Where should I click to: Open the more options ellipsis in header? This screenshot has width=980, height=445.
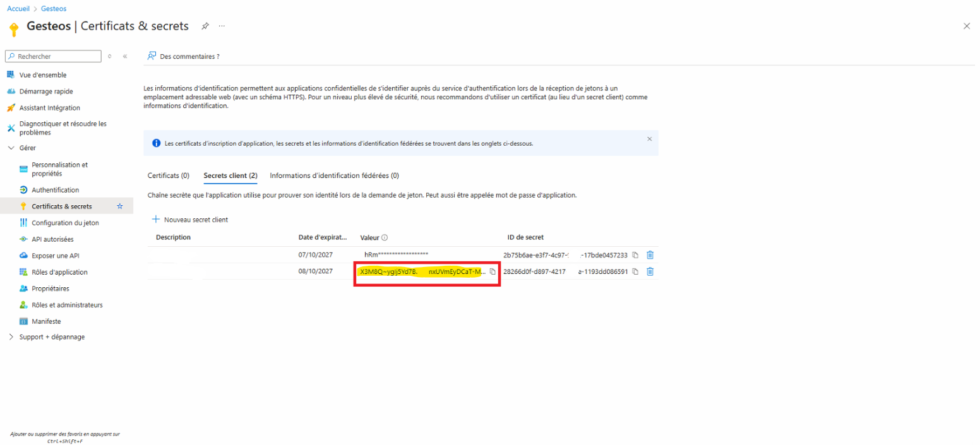(222, 26)
